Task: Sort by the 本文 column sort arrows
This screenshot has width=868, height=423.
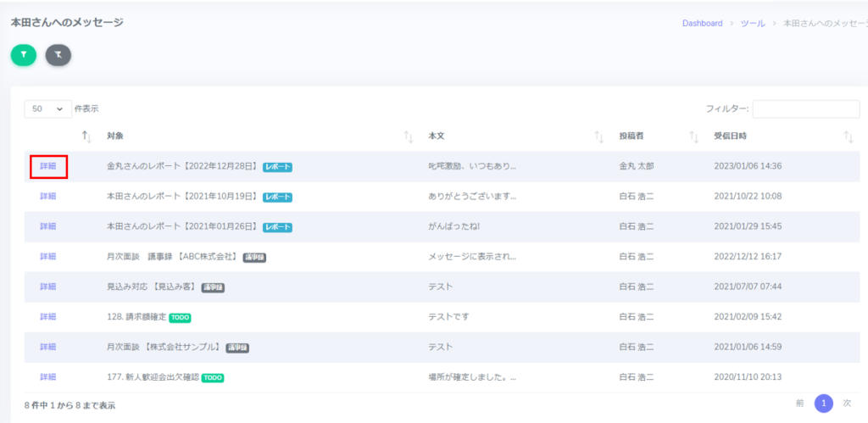Action: (598, 136)
